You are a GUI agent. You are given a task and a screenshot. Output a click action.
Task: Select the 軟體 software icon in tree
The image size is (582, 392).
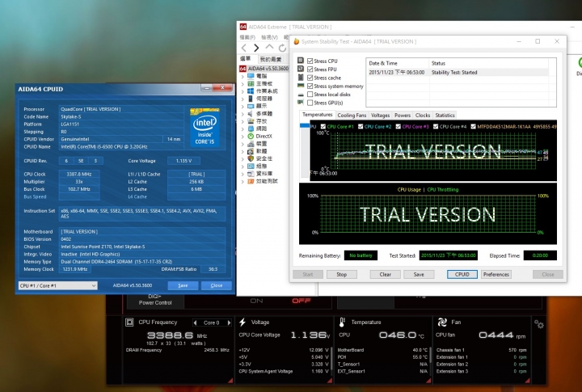coord(251,151)
